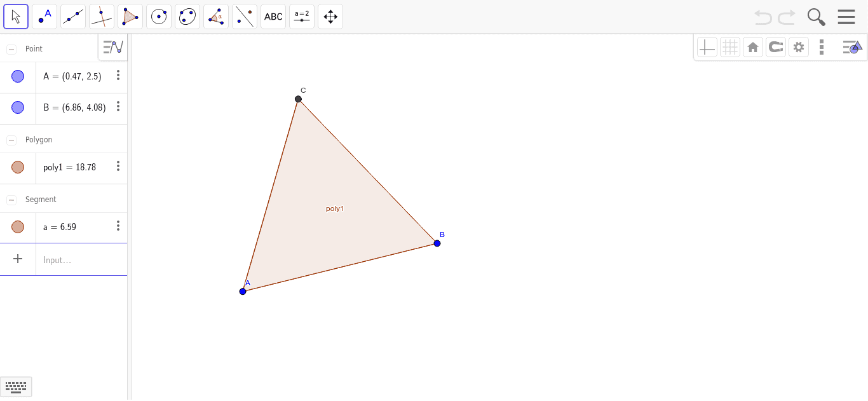Click the poly1 label inside the triangle
868x401 pixels.
(x=335, y=208)
